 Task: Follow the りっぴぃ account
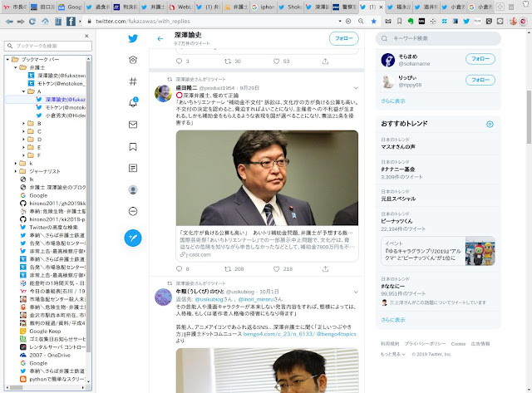[480, 80]
